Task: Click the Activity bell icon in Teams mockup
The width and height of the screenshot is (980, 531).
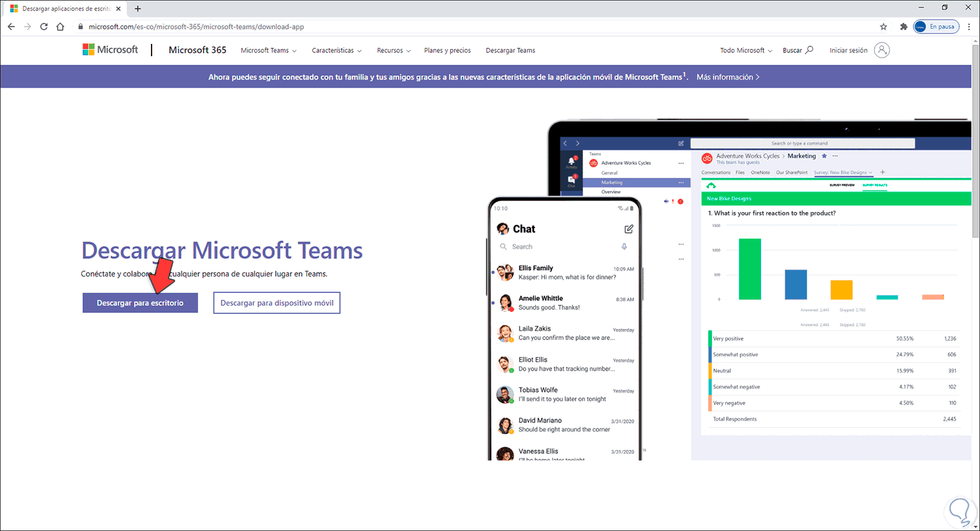Action: click(572, 162)
